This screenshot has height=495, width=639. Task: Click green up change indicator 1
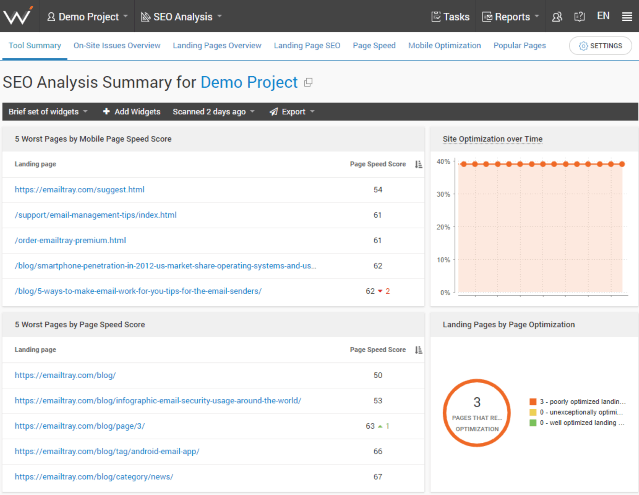click(x=384, y=426)
